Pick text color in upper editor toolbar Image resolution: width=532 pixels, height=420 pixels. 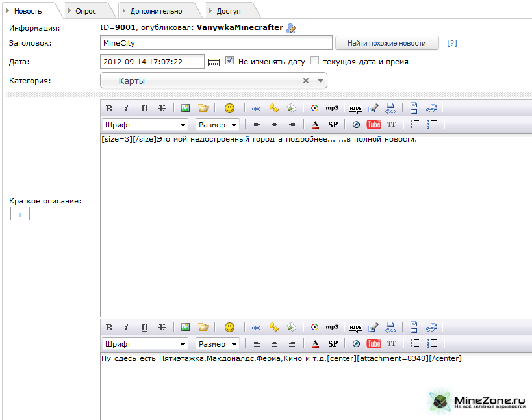(315, 125)
